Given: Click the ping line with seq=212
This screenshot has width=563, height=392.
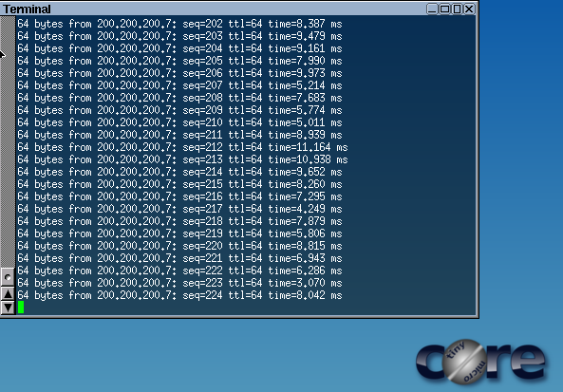Looking at the screenshot, I should coord(182,147).
